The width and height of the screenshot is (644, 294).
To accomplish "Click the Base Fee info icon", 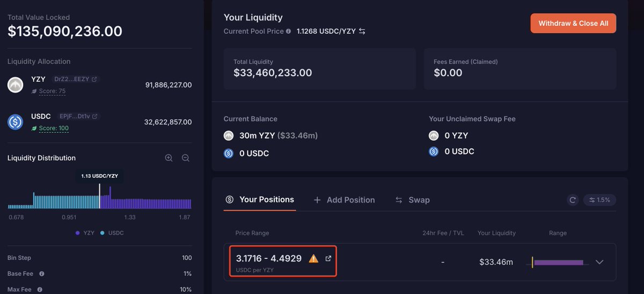I will click(x=42, y=274).
